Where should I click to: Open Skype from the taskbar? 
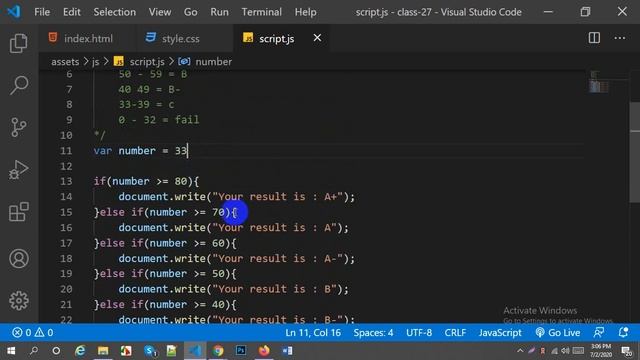[150, 351]
